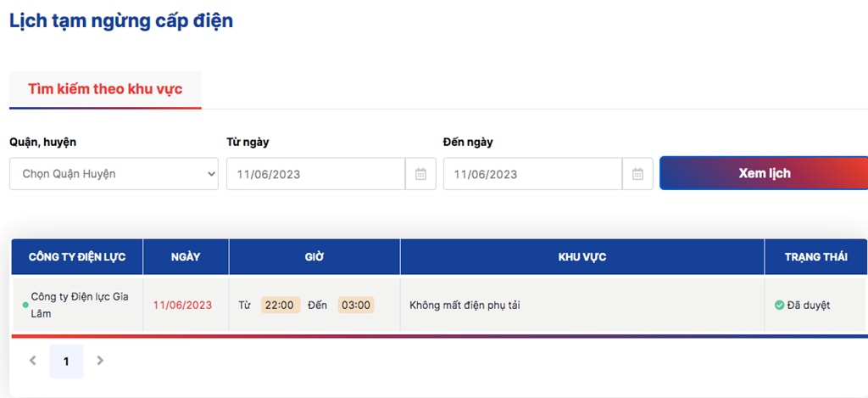Select page number 1
The height and width of the screenshot is (398, 868).
(x=66, y=362)
